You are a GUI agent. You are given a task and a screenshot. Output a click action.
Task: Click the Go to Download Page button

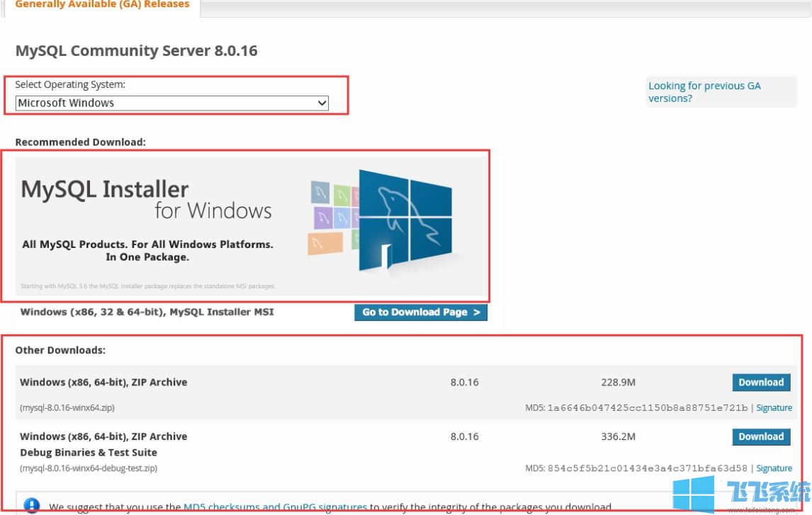421,312
